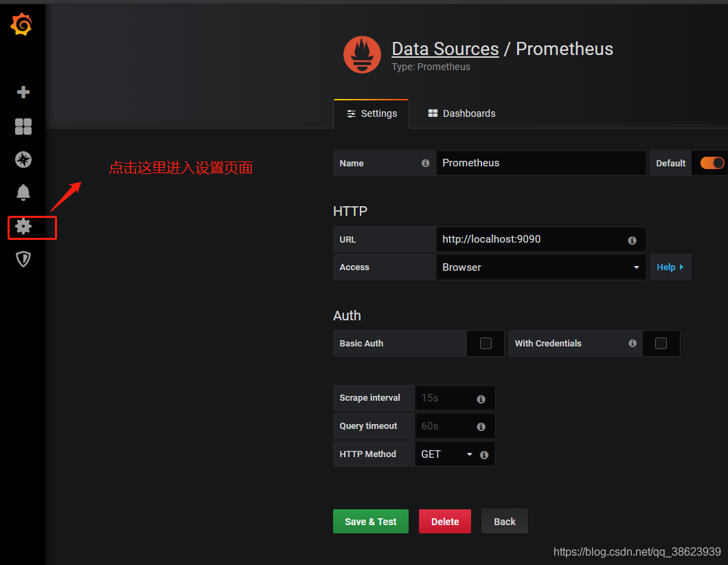
Task: Open the Configuration gear icon
Action: [x=23, y=226]
